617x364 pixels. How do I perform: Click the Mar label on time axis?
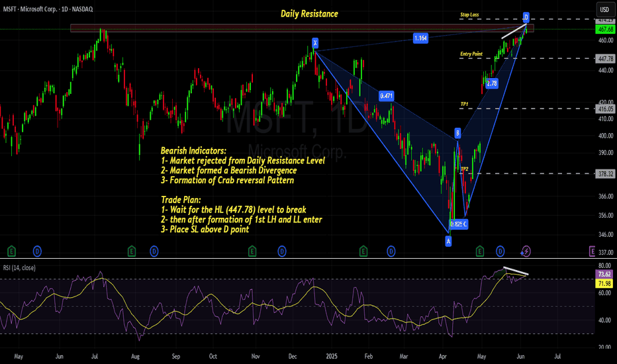404,357
